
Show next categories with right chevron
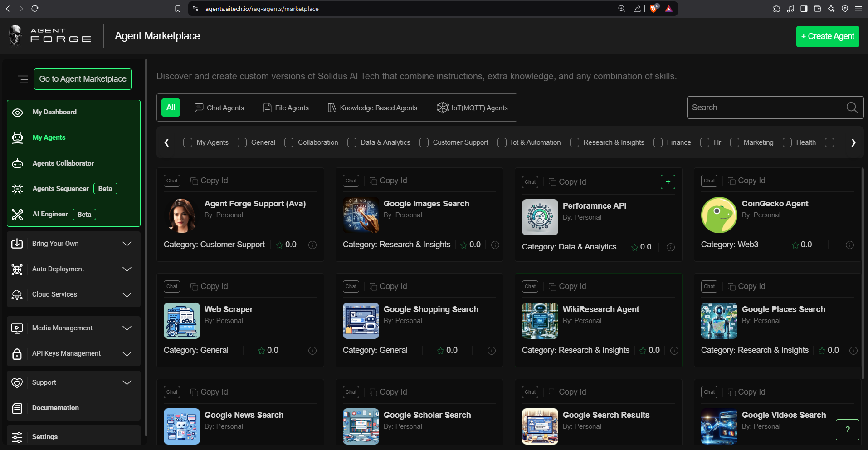[x=853, y=142]
